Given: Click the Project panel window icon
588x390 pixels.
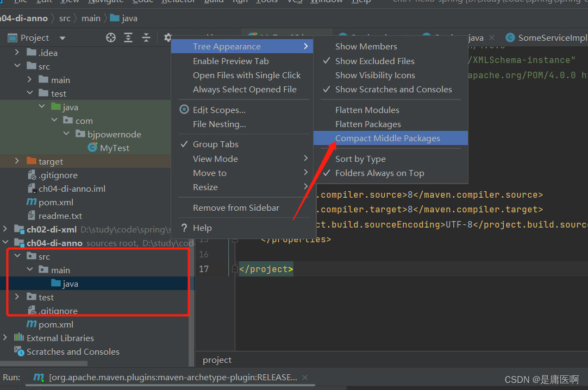Looking at the screenshot, I should [12, 38].
